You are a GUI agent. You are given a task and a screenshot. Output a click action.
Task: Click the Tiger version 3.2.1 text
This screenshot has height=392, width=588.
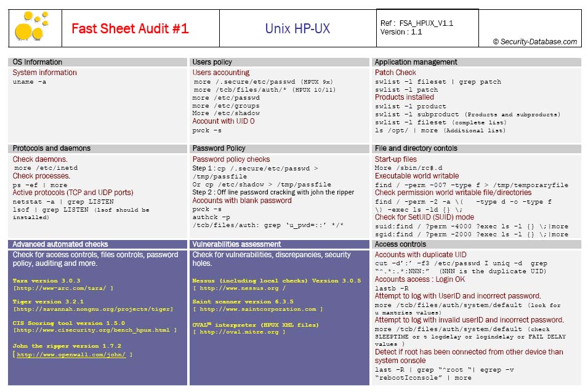coord(49,302)
